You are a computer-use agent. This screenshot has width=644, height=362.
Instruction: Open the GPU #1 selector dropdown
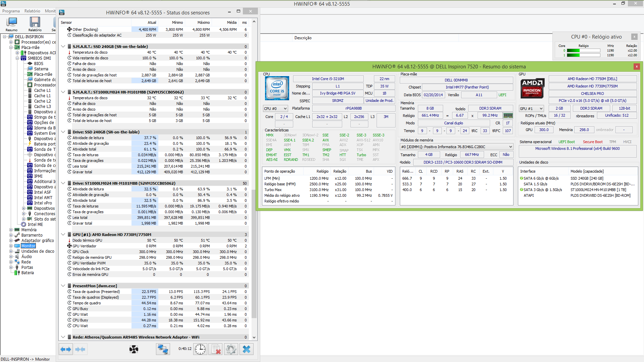coord(531,109)
